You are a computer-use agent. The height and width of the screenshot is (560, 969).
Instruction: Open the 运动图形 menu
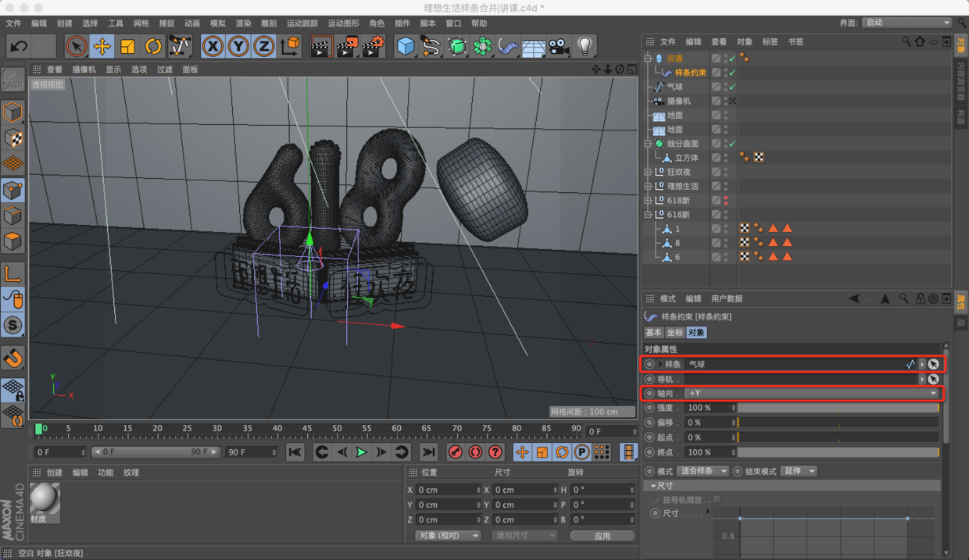[x=344, y=23]
